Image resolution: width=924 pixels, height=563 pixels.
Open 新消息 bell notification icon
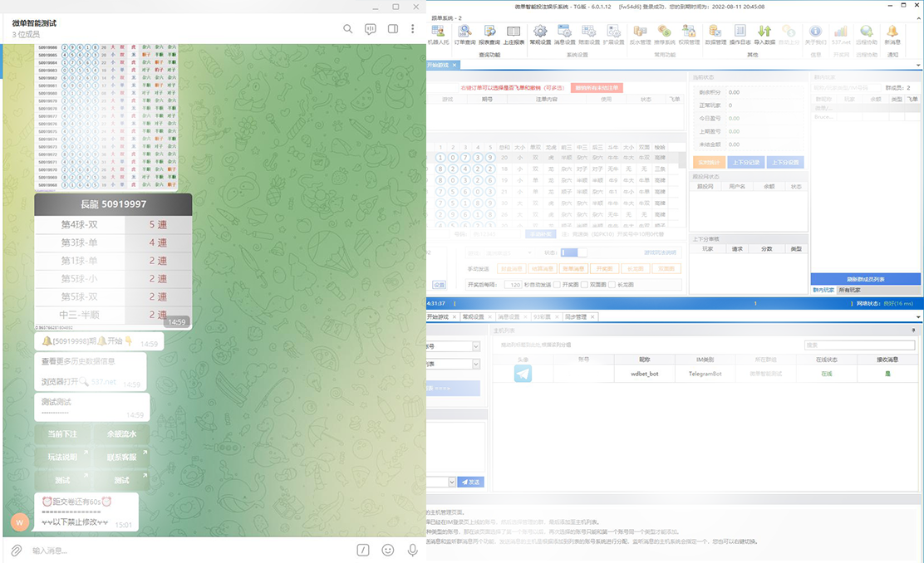click(x=892, y=35)
